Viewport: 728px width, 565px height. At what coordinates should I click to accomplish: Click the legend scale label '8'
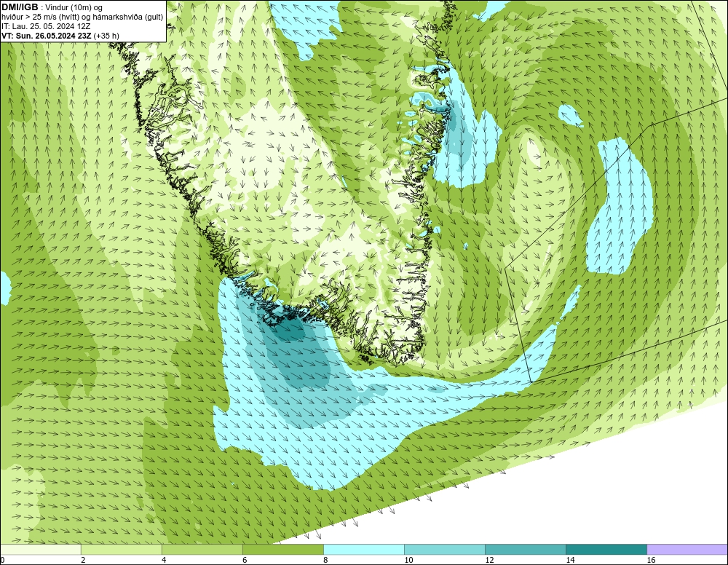[325, 560]
